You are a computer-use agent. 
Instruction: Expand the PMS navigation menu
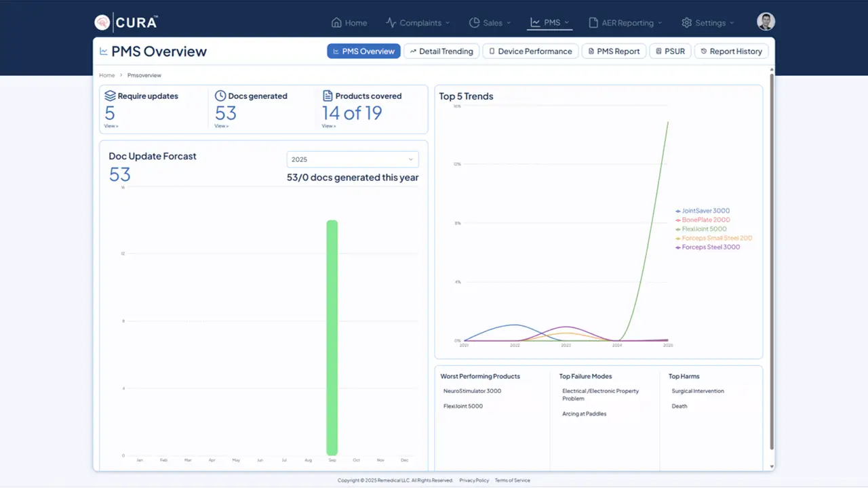551,22
